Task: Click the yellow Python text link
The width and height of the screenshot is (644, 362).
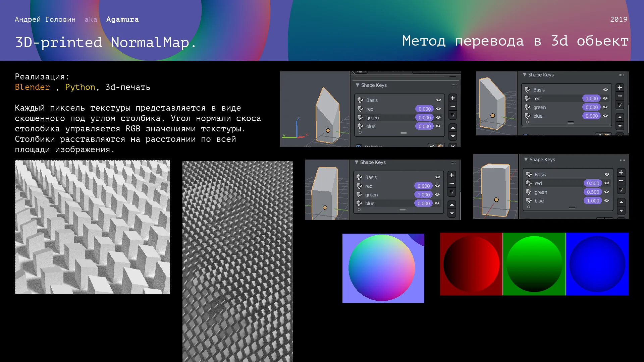Action: click(x=80, y=87)
